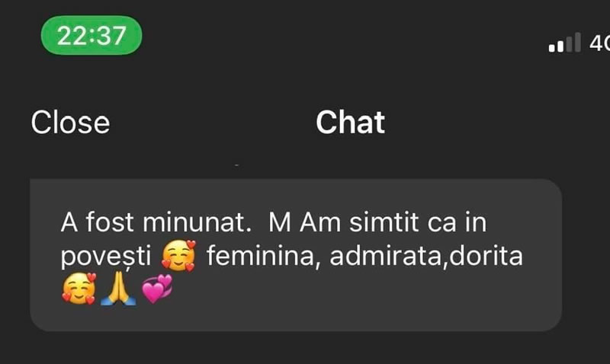Close the chat view
This screenshot has height=364, width=610.
point(70,123)
